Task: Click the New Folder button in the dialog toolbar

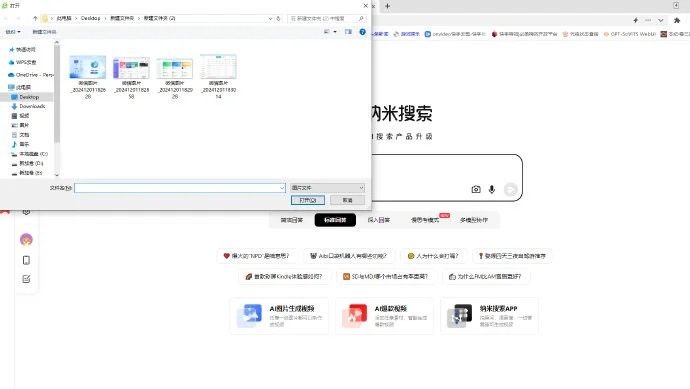Action: (44, 32)
